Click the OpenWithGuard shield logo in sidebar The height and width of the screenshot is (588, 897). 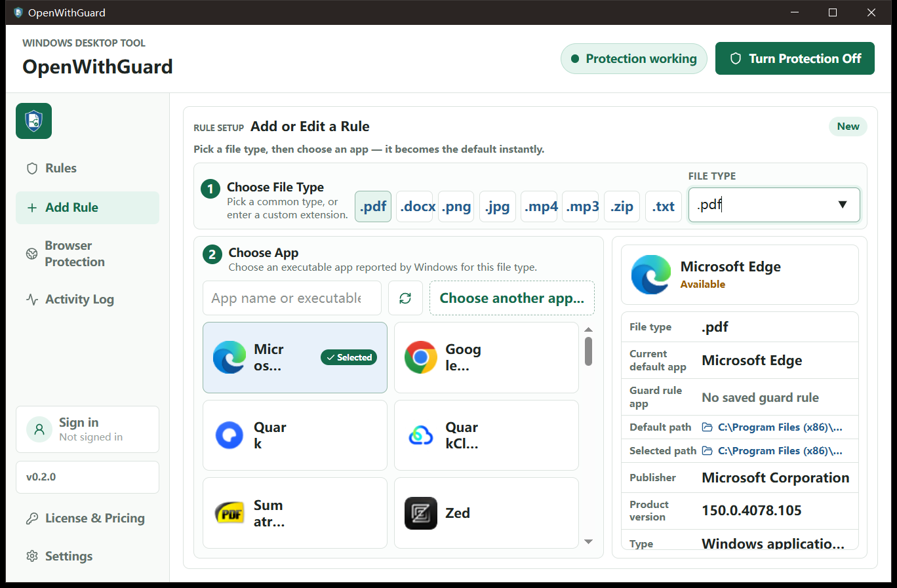(33, 121)
